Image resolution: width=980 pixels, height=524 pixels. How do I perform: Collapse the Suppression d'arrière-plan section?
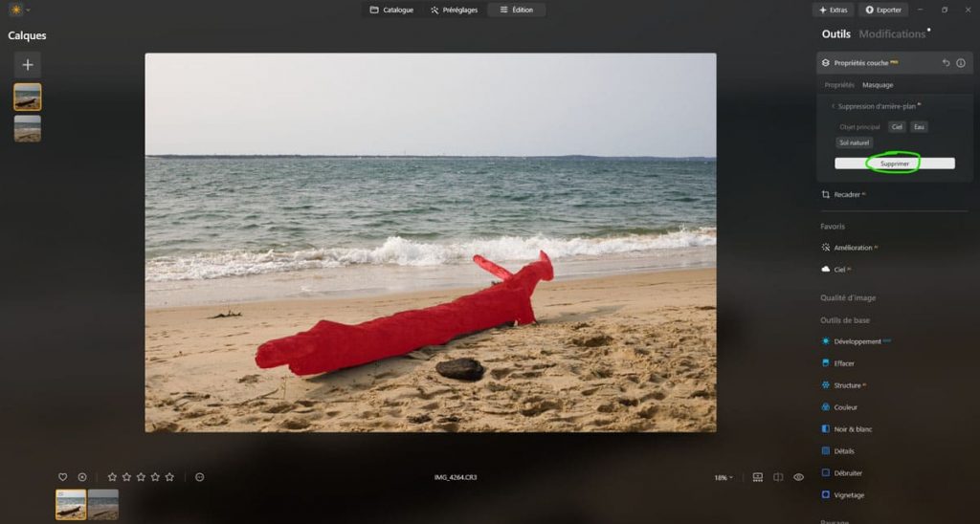(833, 106)
